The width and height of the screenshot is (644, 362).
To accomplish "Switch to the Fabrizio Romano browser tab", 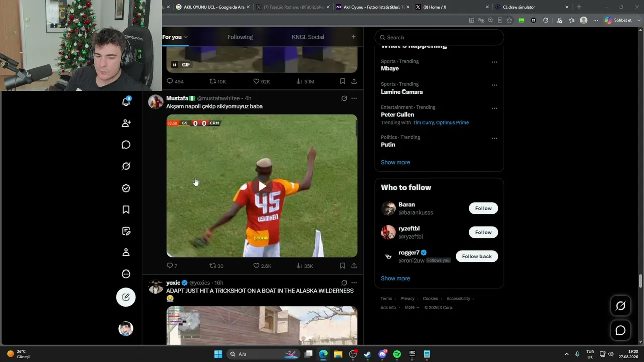I will click(292, 7).
